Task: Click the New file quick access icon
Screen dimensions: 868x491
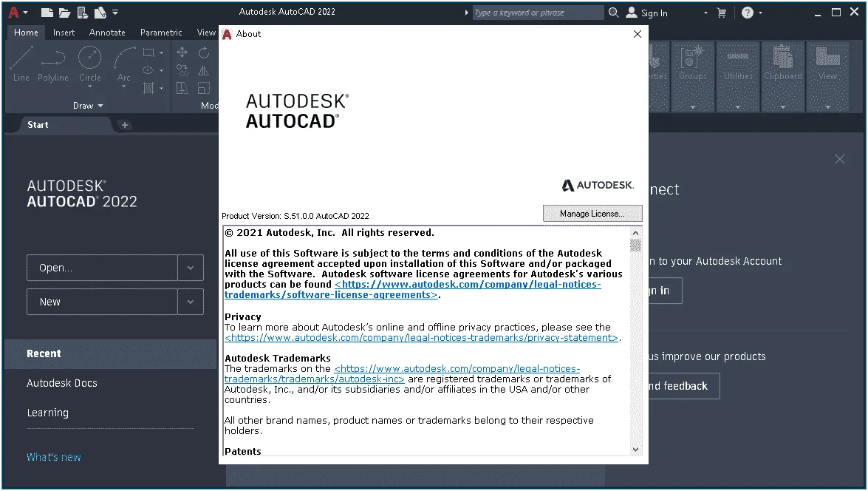Action: click(x=47, y=12)
